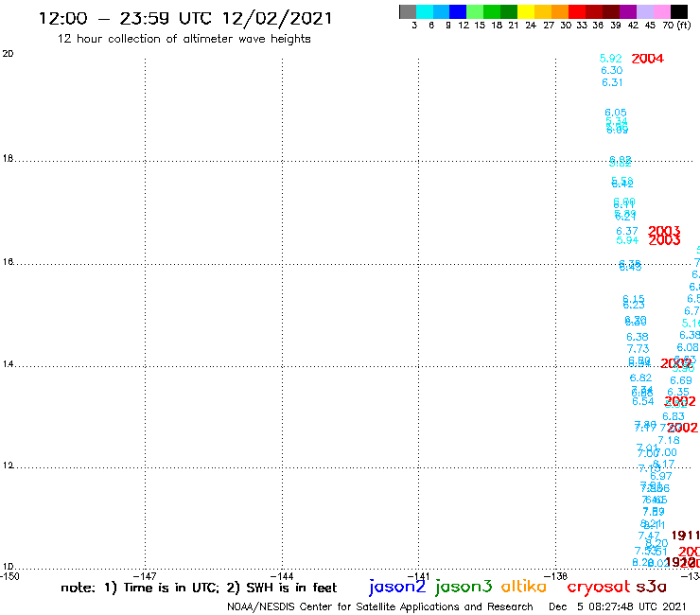Click the wave height value '7.73'

(x=638, y=348)
